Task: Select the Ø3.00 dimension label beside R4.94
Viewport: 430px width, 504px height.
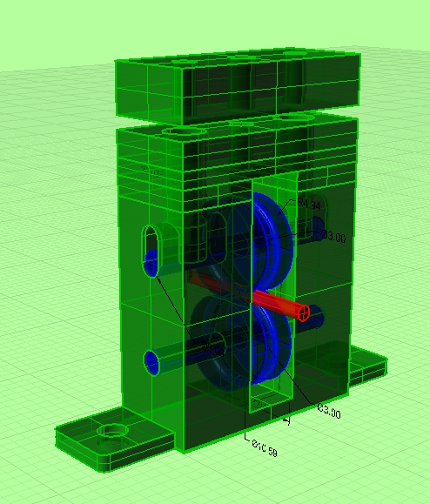Action: tap(333, 237)
